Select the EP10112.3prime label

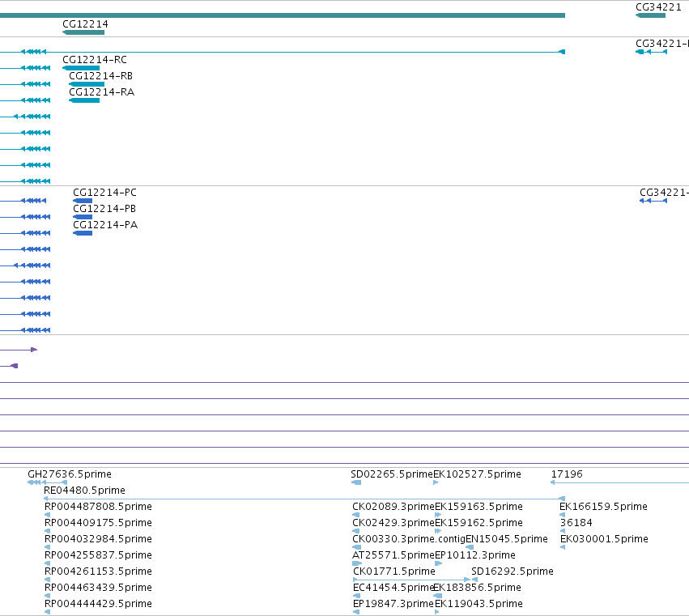(x=475, y=555)
